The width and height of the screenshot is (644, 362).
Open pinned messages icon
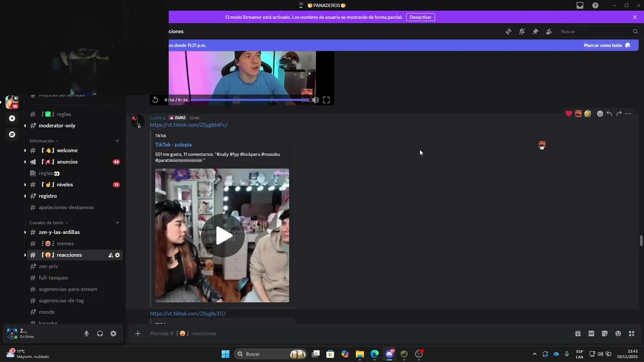tap(535, 31)
